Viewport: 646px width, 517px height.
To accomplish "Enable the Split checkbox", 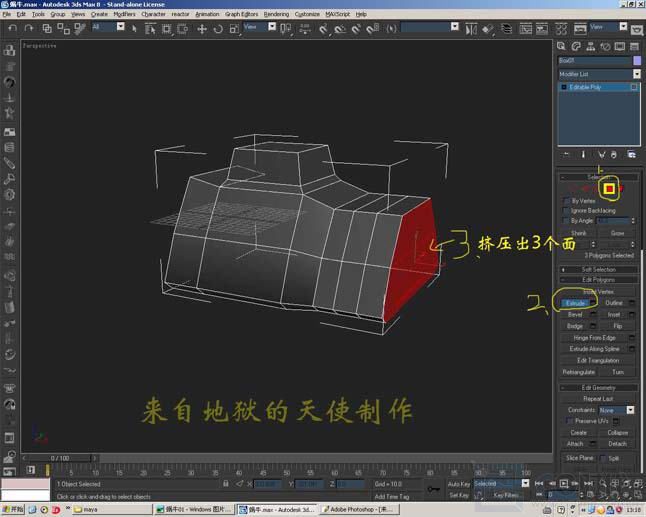I will tap(603, 458).
